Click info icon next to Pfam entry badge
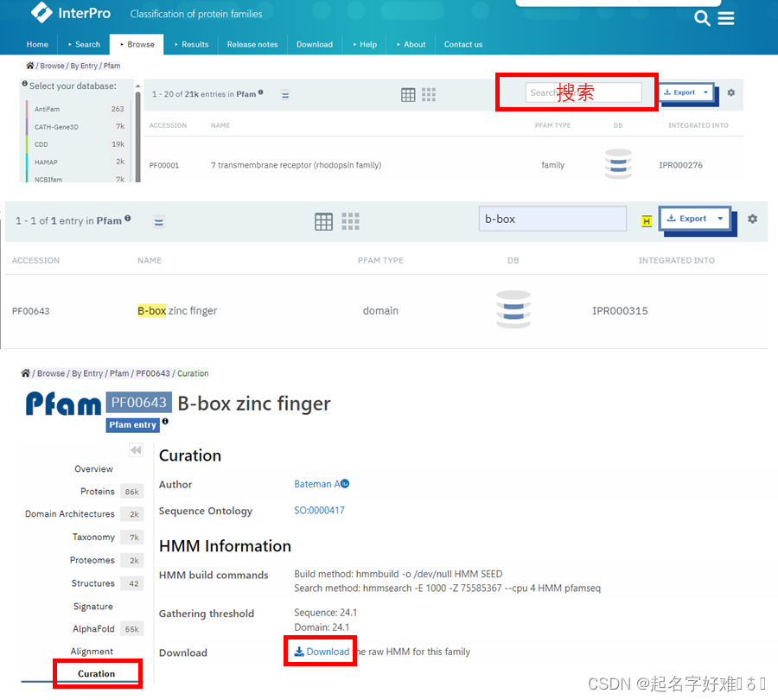The image size is (778, 700). click(x=165, y=421)
